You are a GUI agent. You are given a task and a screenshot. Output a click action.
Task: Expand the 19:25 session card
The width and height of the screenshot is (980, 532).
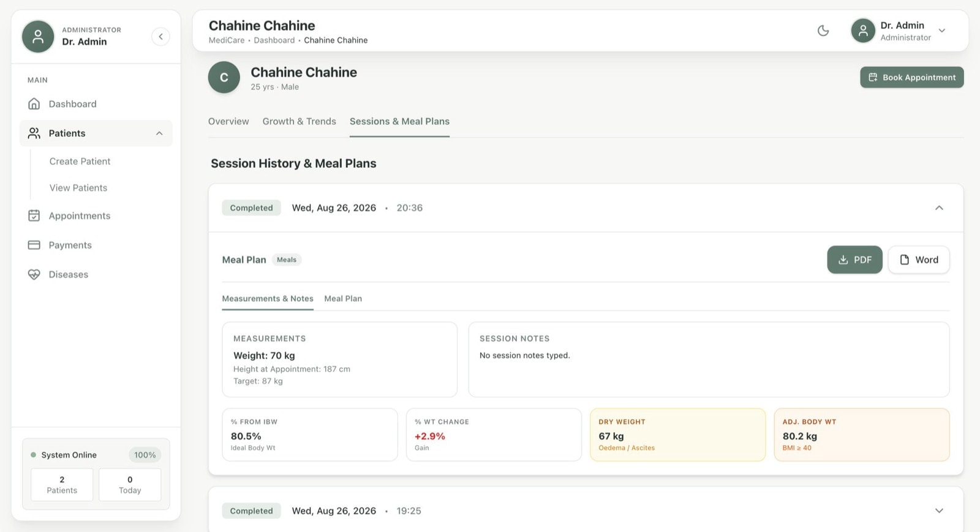pyautogui.click(x=939, y=511)
